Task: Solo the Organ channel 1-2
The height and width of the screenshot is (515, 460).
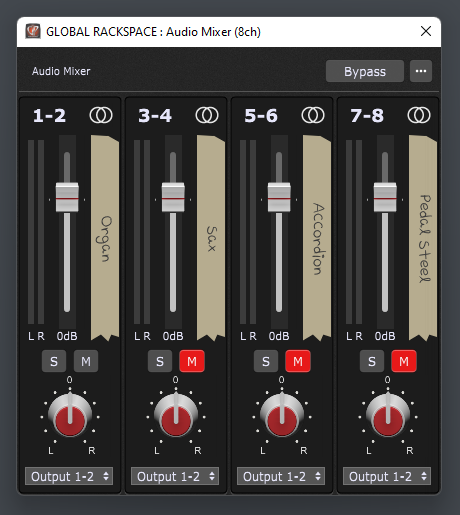Action: (x=54, y=361)
